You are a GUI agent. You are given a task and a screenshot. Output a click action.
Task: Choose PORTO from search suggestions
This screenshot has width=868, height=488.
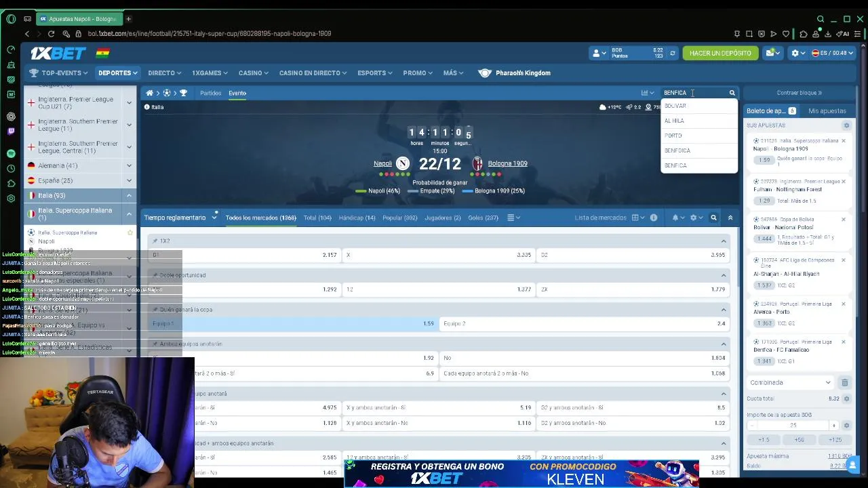click(698, 136)
